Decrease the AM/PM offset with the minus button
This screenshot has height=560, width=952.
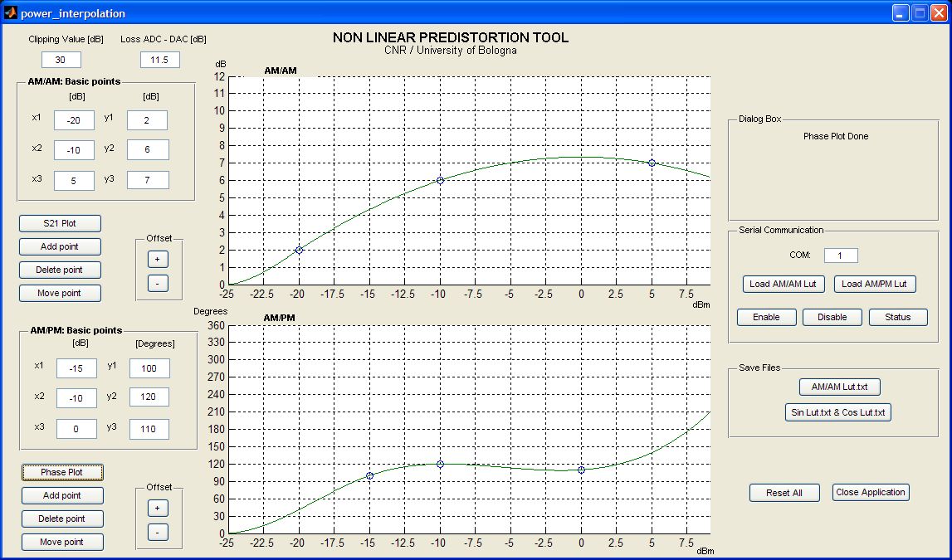(x=158, y=532)
